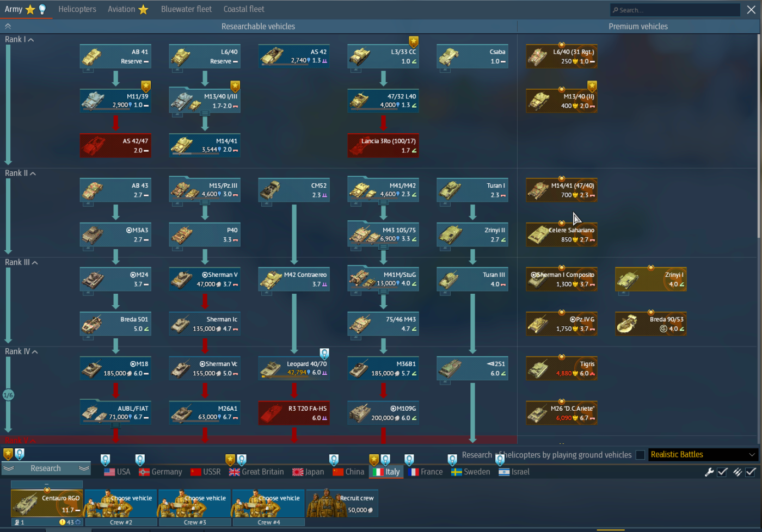
Task: Select the R3 T20 FA-HS vehicle card
Action: point(294,413)
